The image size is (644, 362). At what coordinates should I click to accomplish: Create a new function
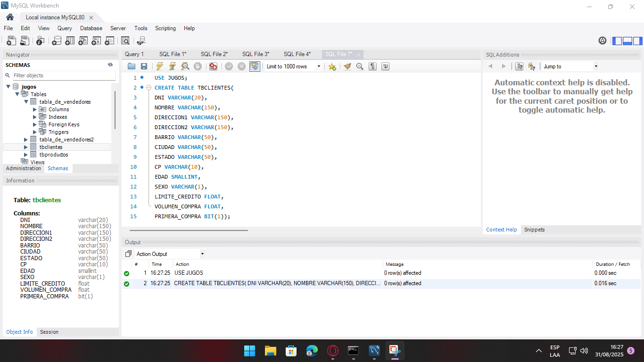109,41
